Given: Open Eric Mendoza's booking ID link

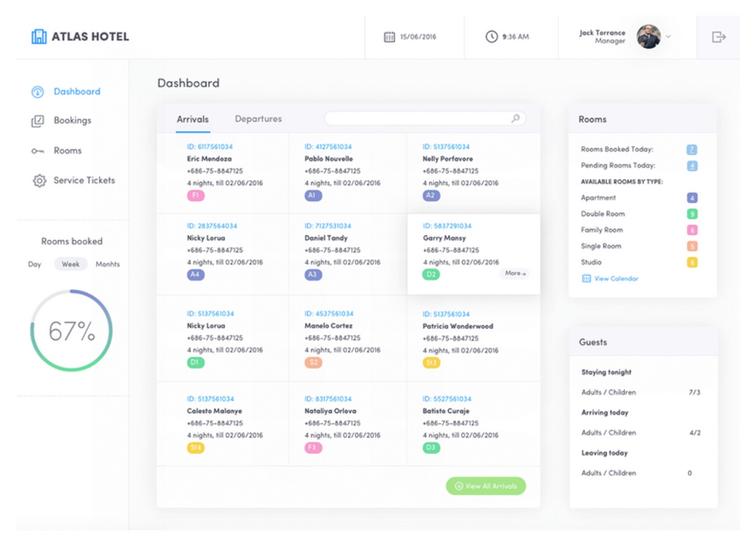Looking at the screenshot, I should [x=209, y=146].
